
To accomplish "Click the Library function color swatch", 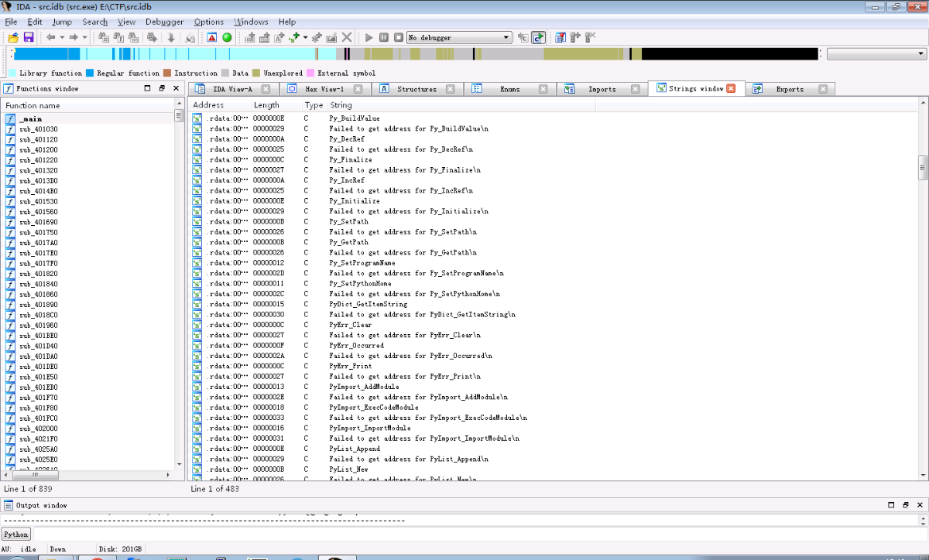I will pos(12,73).
